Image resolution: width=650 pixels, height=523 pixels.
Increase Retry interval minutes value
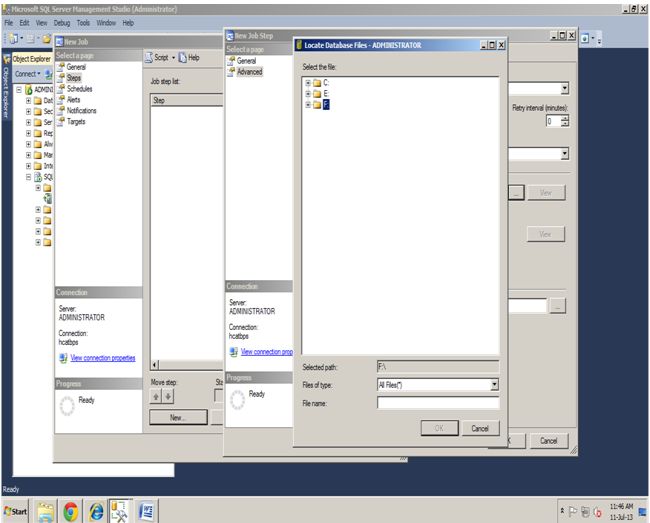pyautogui.click(x=565, y=119)
